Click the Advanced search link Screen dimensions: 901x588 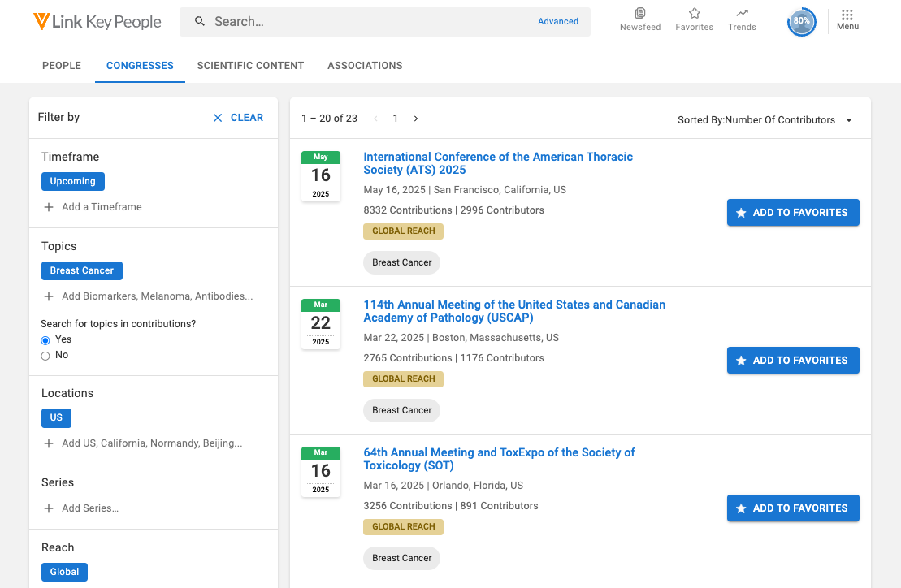(558, 22)
